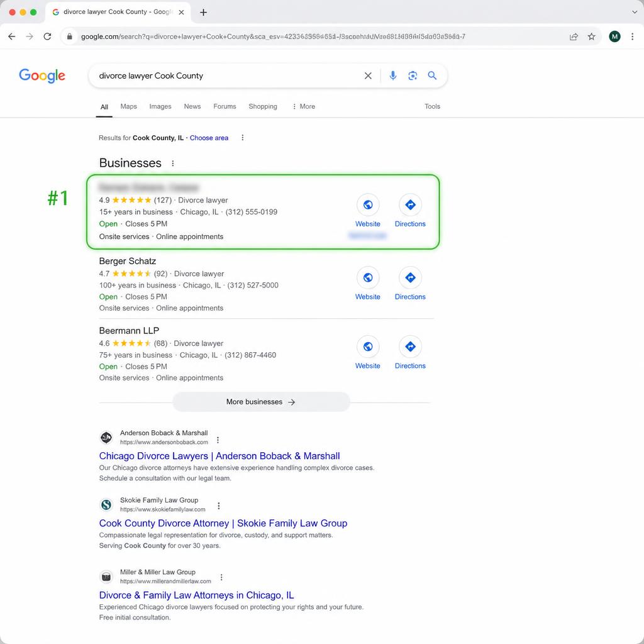
Task: Open Berger Schatz Website
Action: pos(367,284)
